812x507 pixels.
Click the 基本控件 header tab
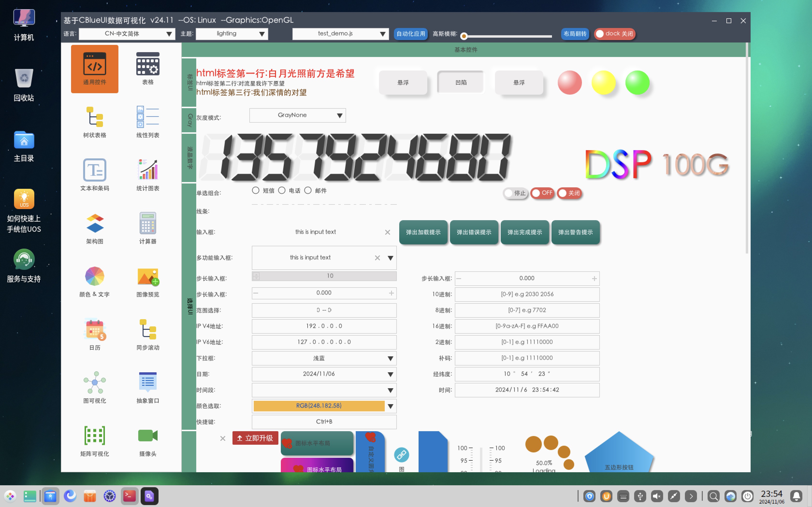click(x=465, y=50)
